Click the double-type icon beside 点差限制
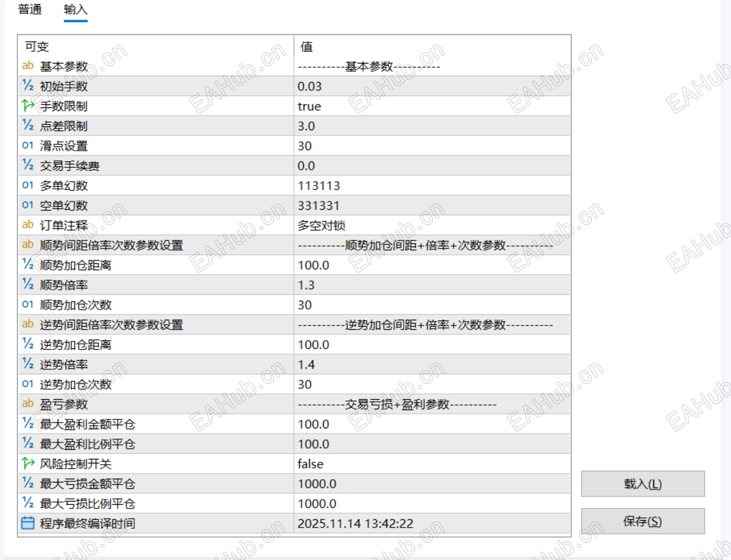Viewport: 731px width, 560px height. pyautogui.click(x=28, y=125)
